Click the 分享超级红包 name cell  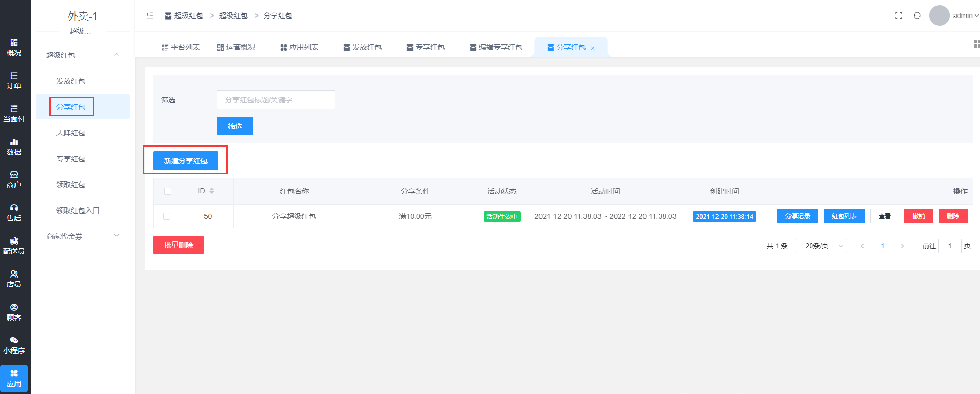tap(294, 216)
